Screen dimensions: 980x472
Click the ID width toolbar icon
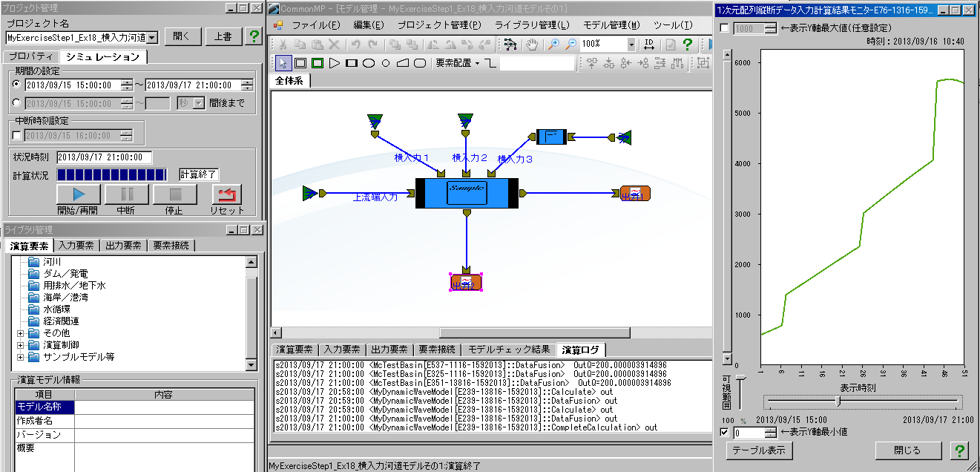click(x=648, y=45)
